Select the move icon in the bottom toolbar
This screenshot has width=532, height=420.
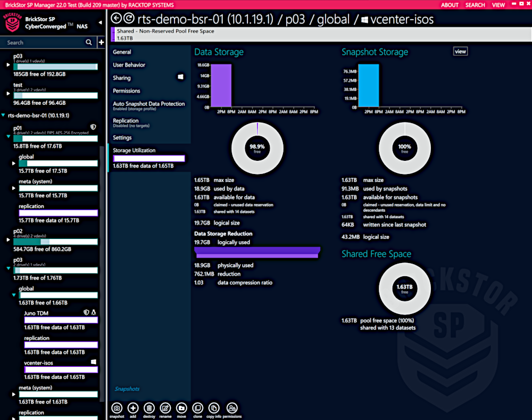coord(181,408)
